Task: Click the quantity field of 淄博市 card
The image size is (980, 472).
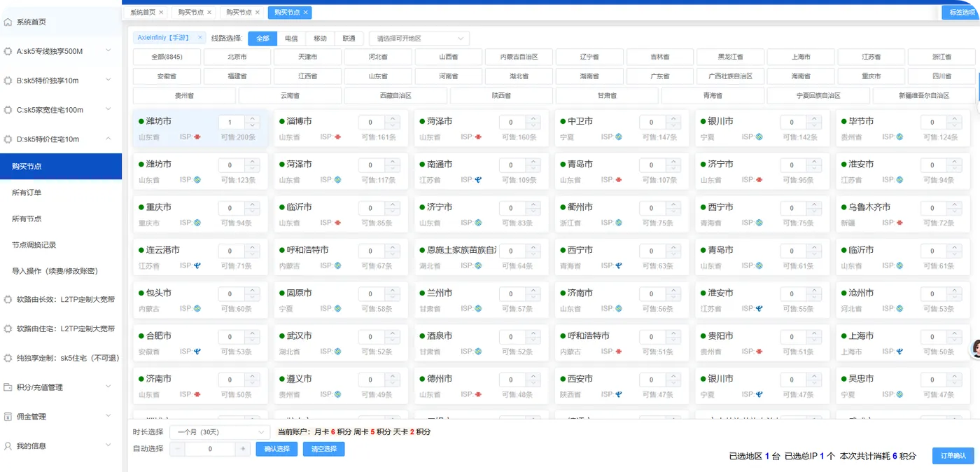Action: [x=372, y=122]
